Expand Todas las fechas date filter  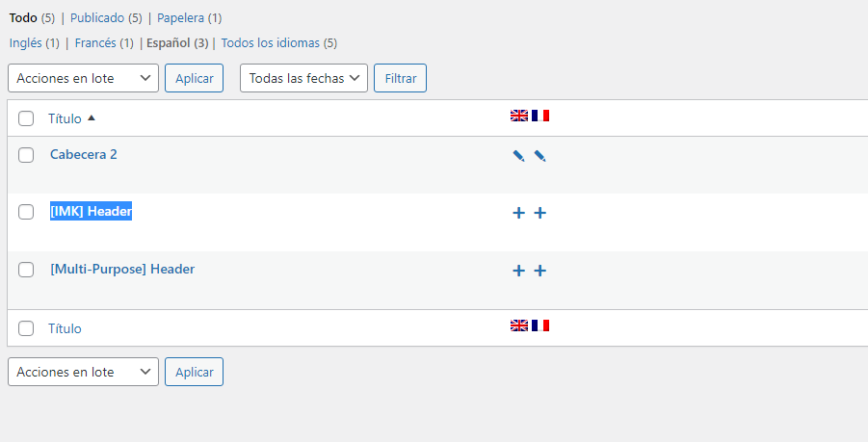[303, 78]
